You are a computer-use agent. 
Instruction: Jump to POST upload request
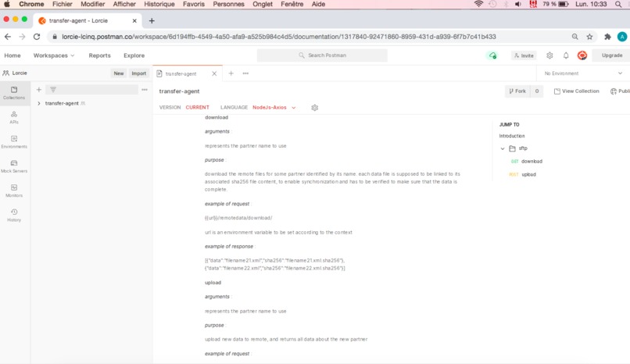click(522, 174)
